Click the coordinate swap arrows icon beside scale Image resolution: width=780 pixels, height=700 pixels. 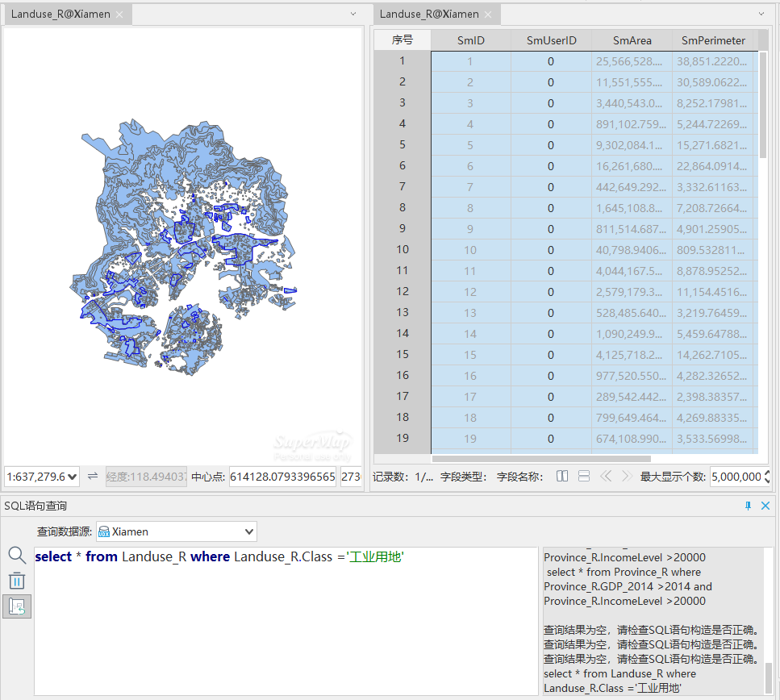(x=93, y=477)
